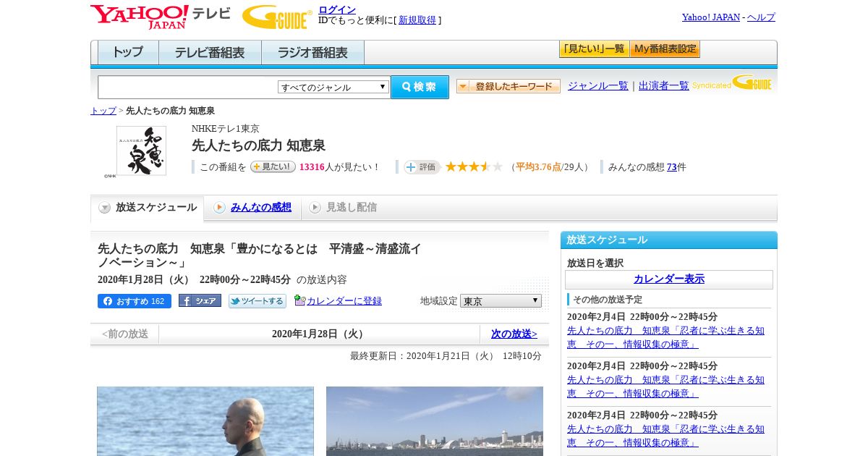Click the <前の放送 navigation item

[x=124, y=334]
